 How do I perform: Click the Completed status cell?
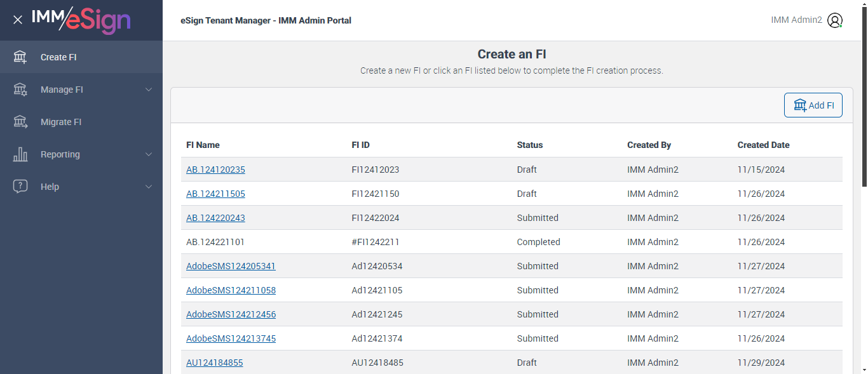[x=539, y=242]
